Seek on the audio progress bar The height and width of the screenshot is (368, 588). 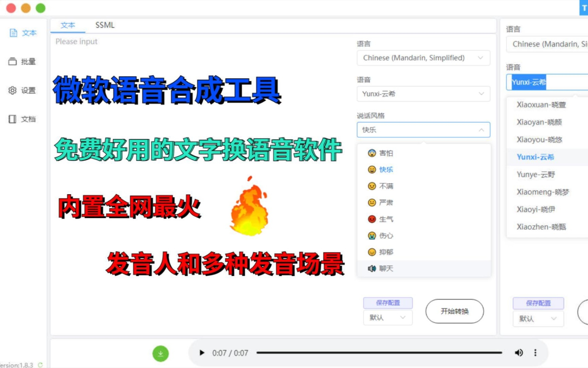tap(379, 353)
